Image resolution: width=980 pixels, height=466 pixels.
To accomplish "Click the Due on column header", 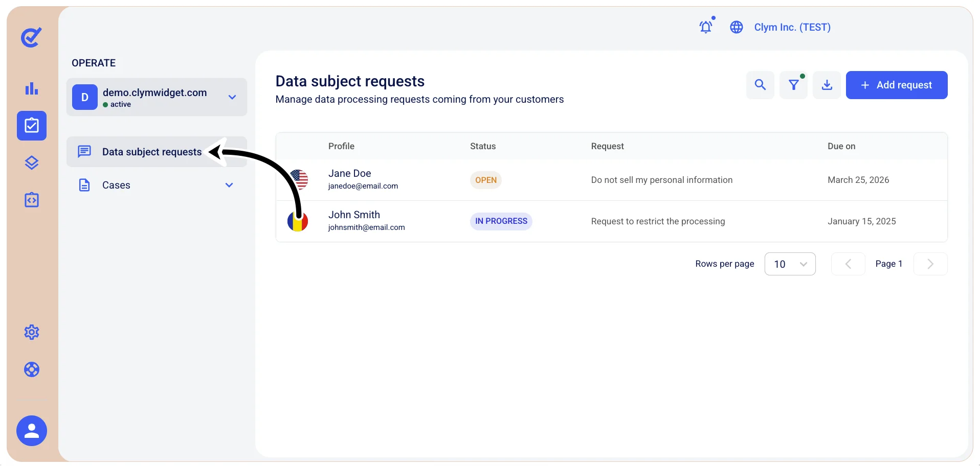I will pos(841,146).
